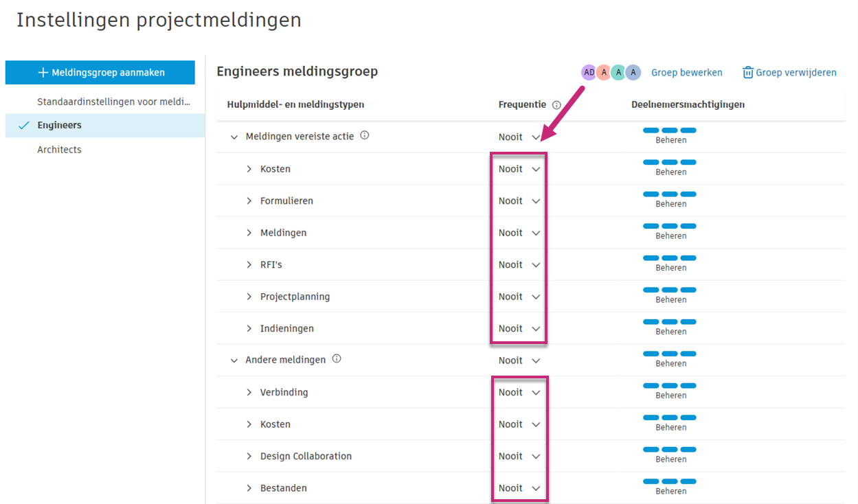Click the purple AD member avatar

pyautogui.click(x=589, y=72)
